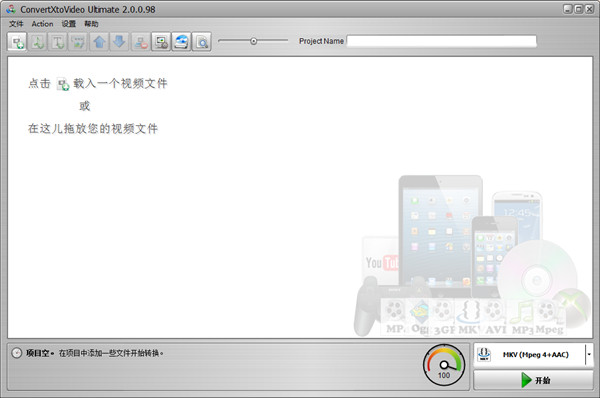Click the 开始 start button
The width and height of the screenshot is (600, 398).
point(533,380)
